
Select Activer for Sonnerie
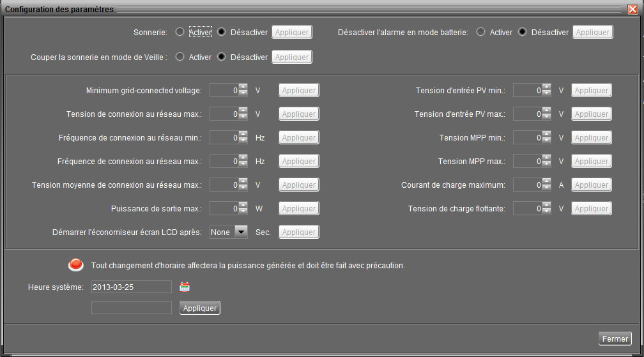tap(180, 32)
